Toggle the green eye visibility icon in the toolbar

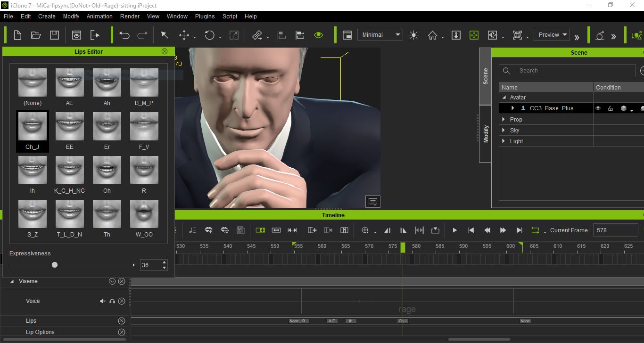pos(319,35)
